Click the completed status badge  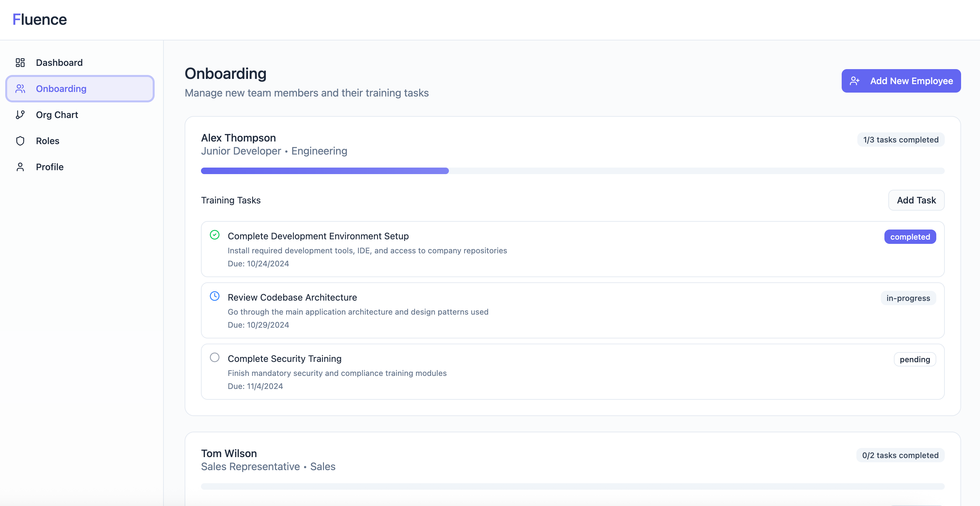coord(910,237)
